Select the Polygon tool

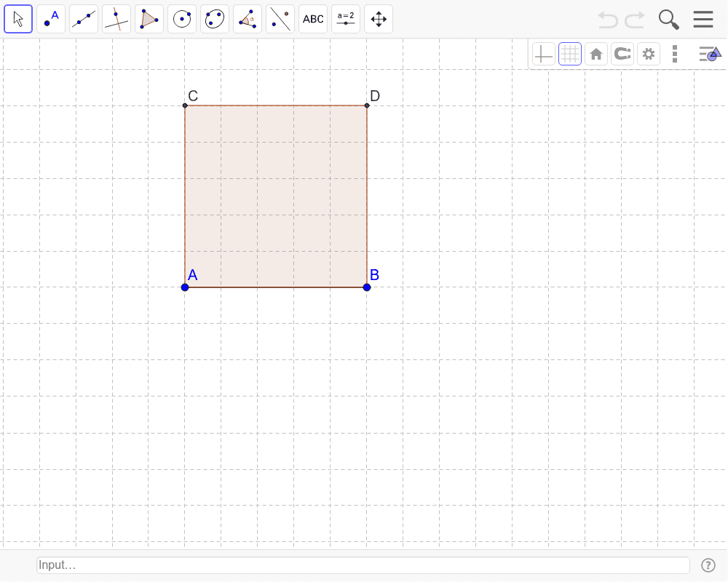(x=149, y=19)
